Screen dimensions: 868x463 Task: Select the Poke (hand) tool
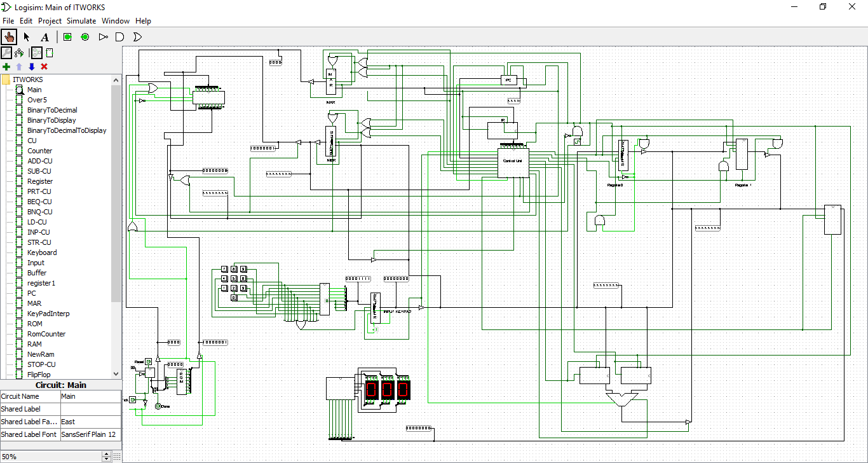tap(9, 37)
